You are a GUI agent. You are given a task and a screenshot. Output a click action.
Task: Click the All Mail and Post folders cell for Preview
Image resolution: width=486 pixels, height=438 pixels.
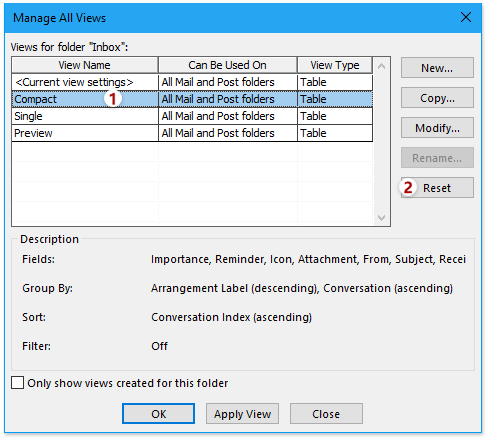[x=228, y=133]
